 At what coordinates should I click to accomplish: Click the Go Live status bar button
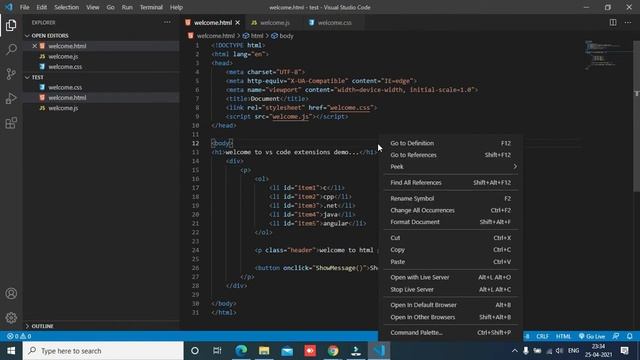point(592,336)
